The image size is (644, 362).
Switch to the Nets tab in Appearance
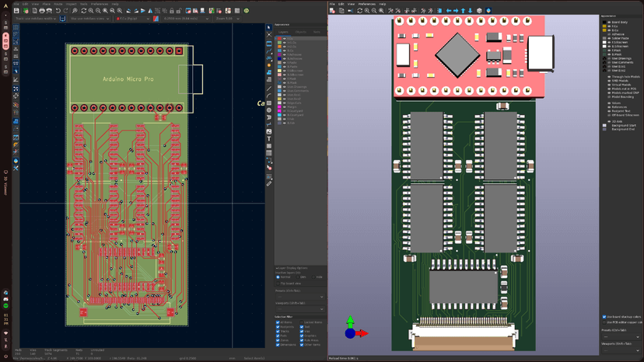point(317,32)
